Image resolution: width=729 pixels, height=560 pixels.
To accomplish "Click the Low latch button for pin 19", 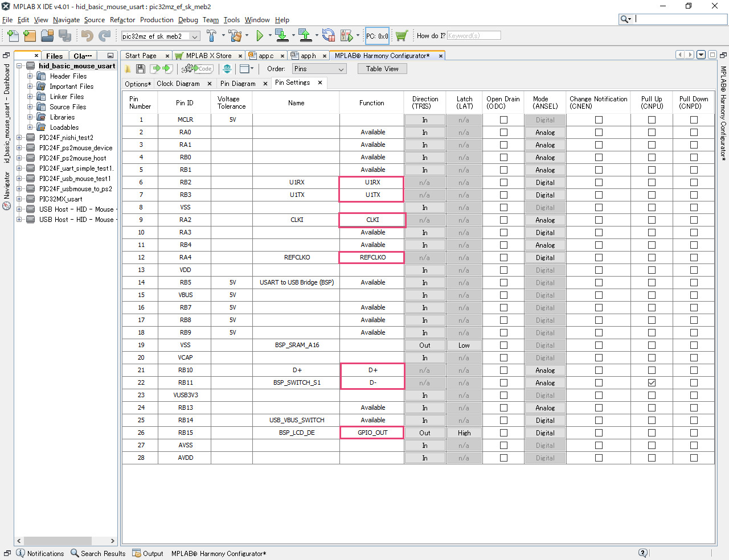I will click(x=464, y=345).
